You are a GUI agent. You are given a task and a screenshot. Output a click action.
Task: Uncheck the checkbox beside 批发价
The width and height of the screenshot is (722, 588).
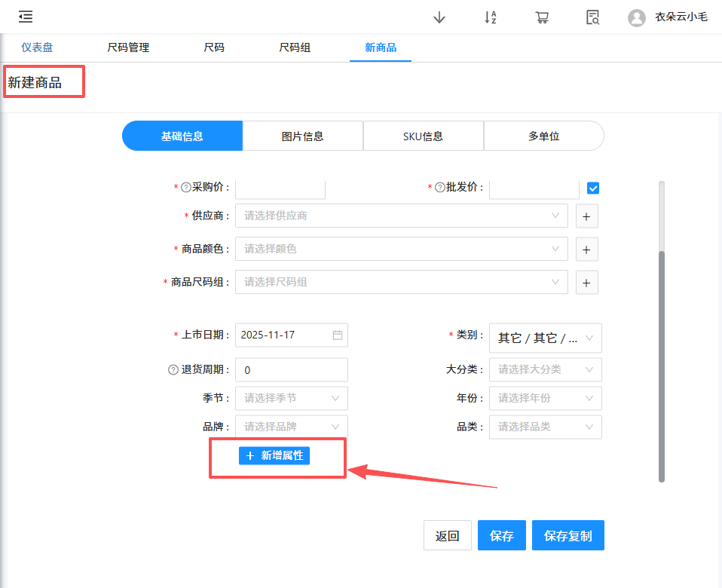592,187
